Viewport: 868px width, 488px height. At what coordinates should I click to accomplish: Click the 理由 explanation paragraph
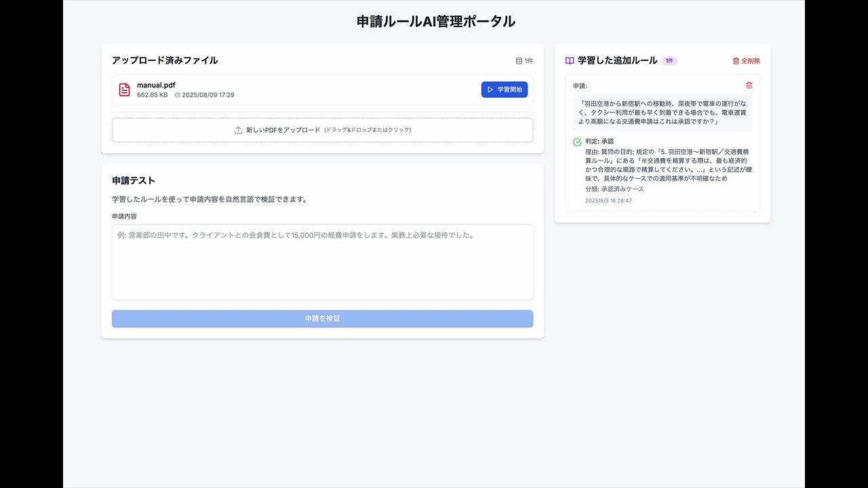(669, 165)
